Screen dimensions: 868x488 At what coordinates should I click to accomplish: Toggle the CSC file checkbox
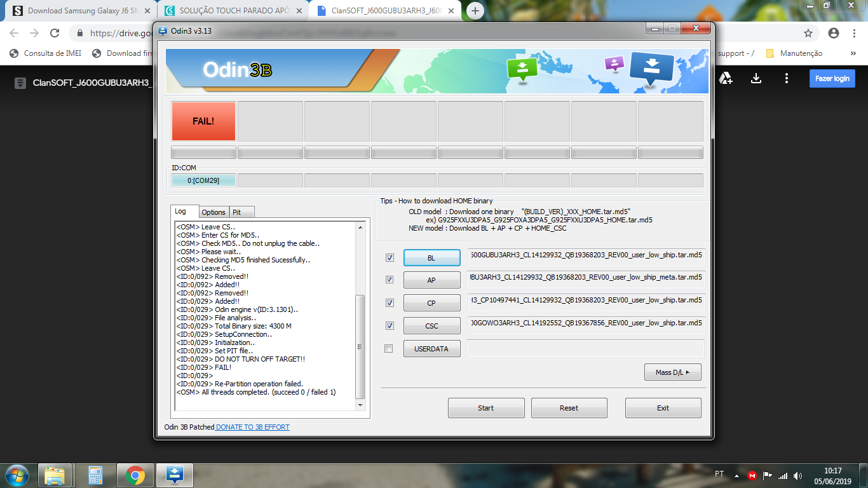[x=390, y=326]
